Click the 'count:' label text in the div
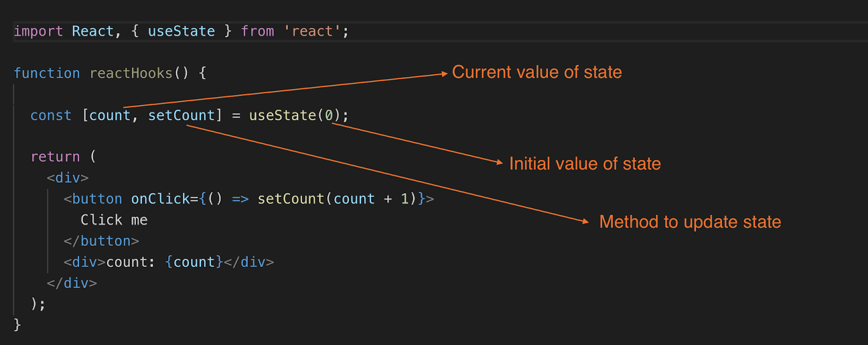This screenshot has width=868, height=345. point(131,262)
